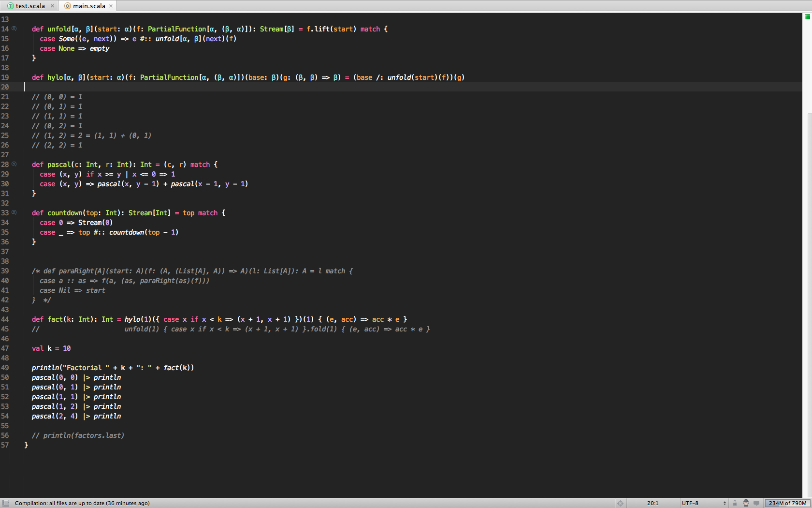The image size is (812, 508).
Task: Open background tasks spinner in status bar
Action: (x=621, y=503)
